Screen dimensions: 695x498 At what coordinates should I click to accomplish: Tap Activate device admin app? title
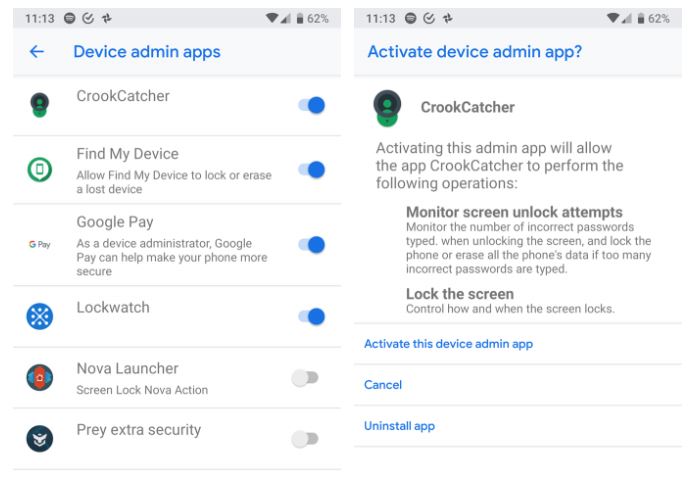tap(475, 52)
